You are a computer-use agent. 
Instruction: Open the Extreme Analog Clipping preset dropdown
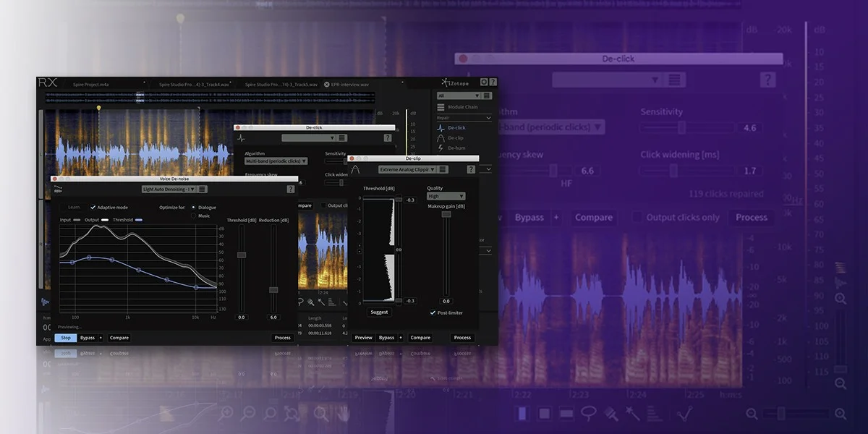pos(407,169)
